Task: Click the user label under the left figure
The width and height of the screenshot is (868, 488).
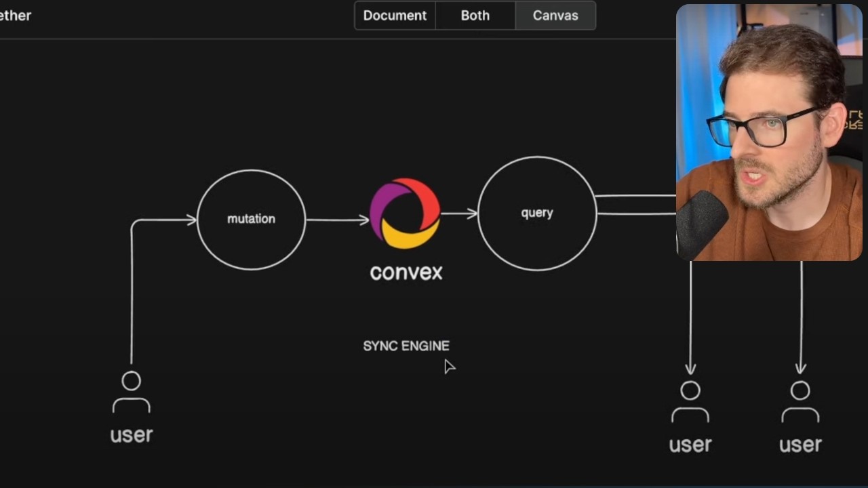Action: (x=131, y=434)
